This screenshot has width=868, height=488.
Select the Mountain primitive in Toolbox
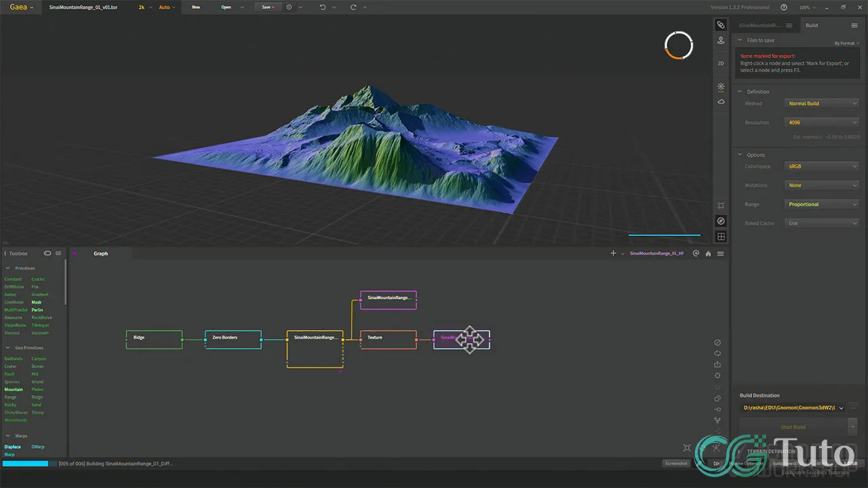tap(14, 389)
